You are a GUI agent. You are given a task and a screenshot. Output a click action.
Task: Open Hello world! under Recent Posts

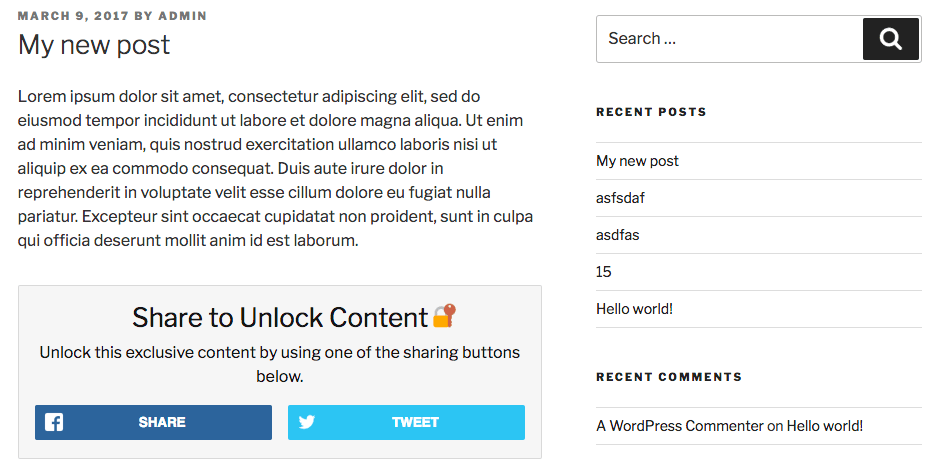(x=634, y=309)
